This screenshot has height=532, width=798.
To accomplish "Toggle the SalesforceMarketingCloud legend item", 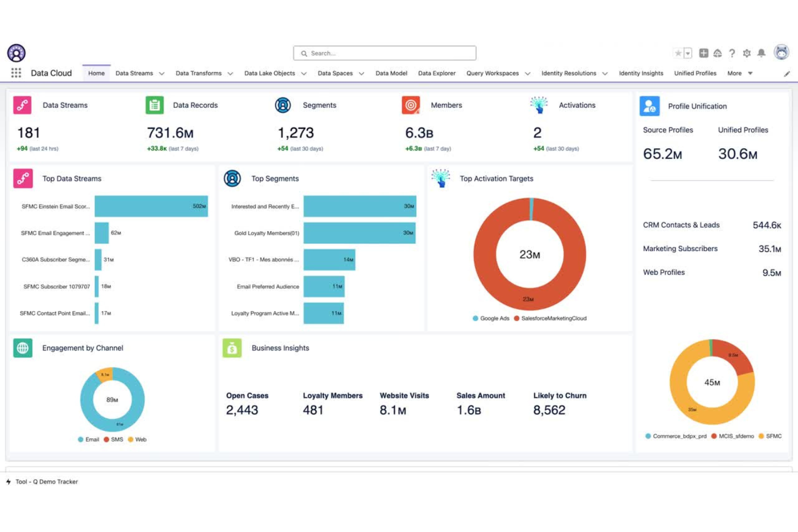I will tap(550, 319).
